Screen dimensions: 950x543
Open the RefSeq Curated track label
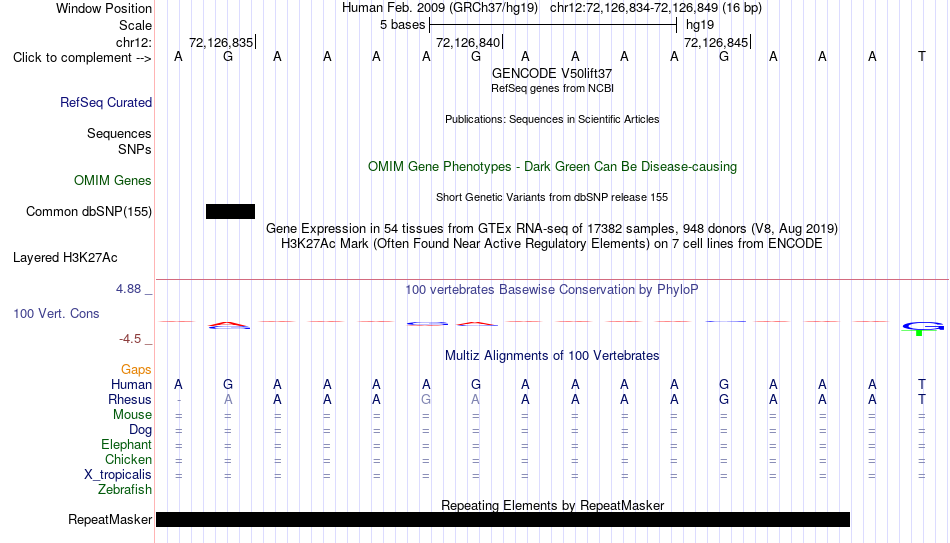106,102
